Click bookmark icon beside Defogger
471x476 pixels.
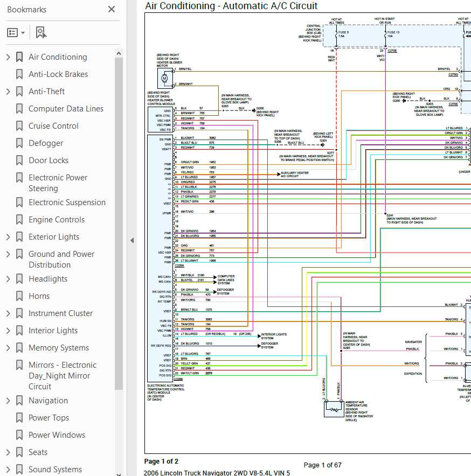coord(19,143)
